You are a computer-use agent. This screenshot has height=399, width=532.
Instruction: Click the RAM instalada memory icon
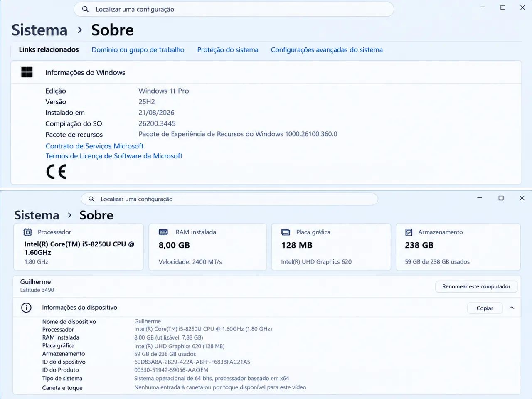click(163, 232)
